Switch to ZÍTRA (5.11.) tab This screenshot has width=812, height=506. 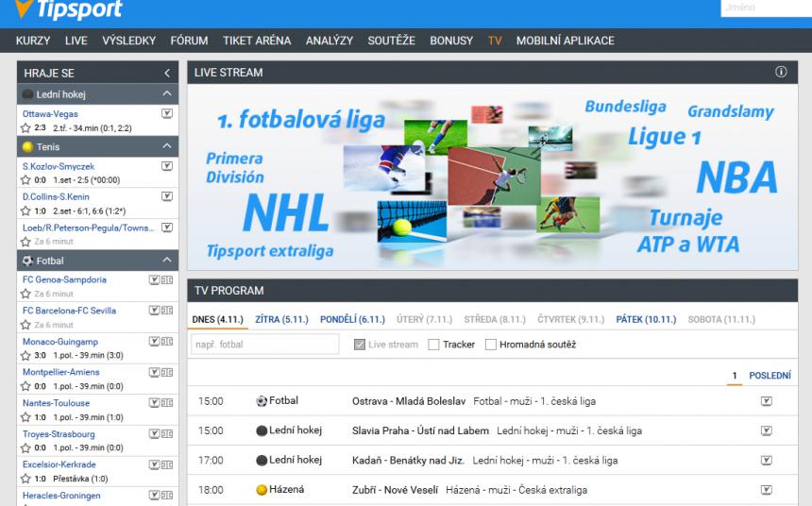pyautogui.click(x=281, y=319)
